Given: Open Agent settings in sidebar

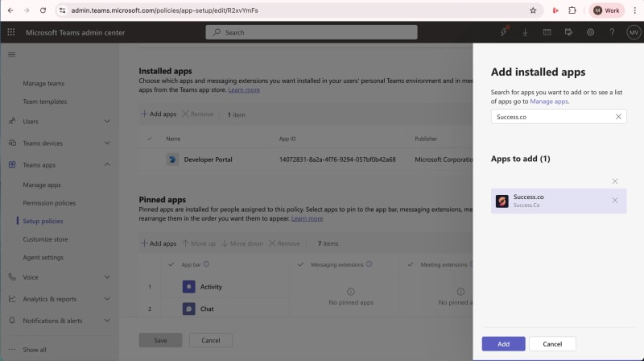Looking at the screenshot, I should pyautogui.click(x=43, y=257).
